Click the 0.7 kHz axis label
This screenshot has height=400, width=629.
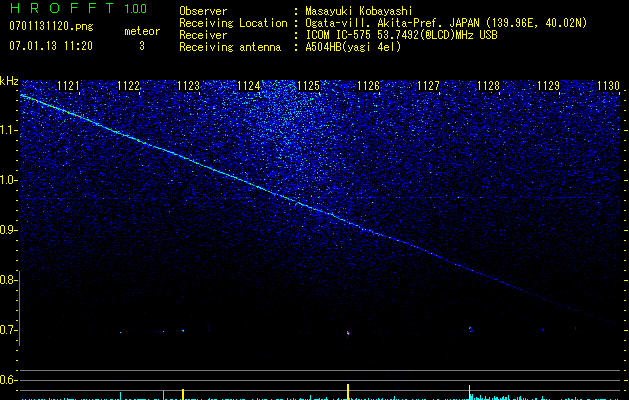tap(8, 330)
